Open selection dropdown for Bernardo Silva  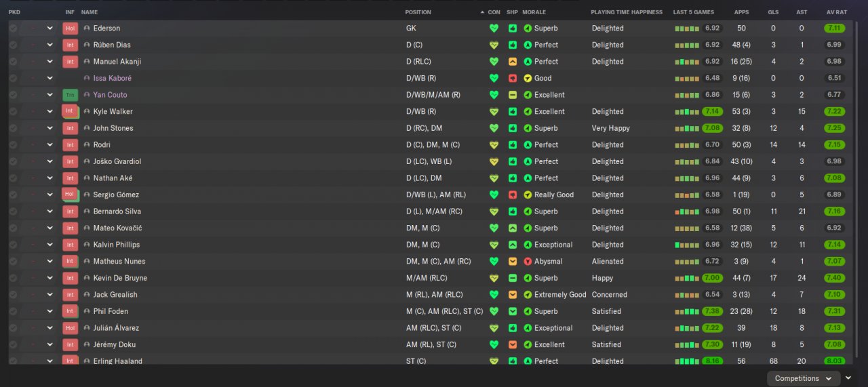point(50,211)
